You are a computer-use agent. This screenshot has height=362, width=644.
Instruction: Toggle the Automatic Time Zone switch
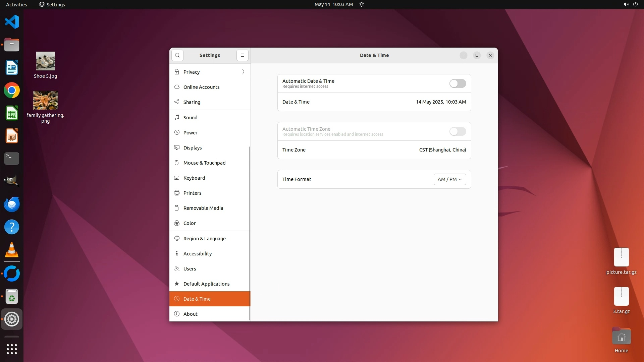pos(458,131)
